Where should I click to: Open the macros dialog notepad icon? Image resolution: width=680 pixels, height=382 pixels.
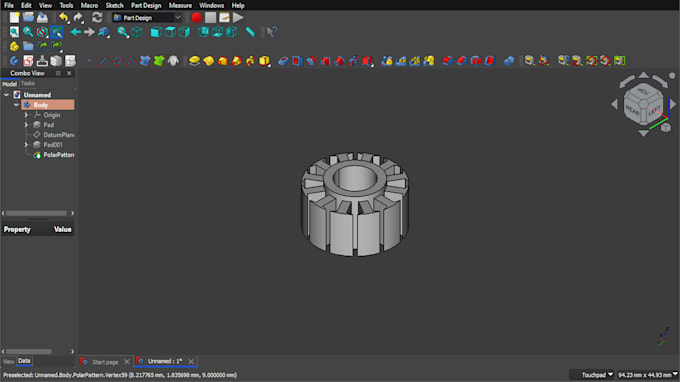coord(224,18)
